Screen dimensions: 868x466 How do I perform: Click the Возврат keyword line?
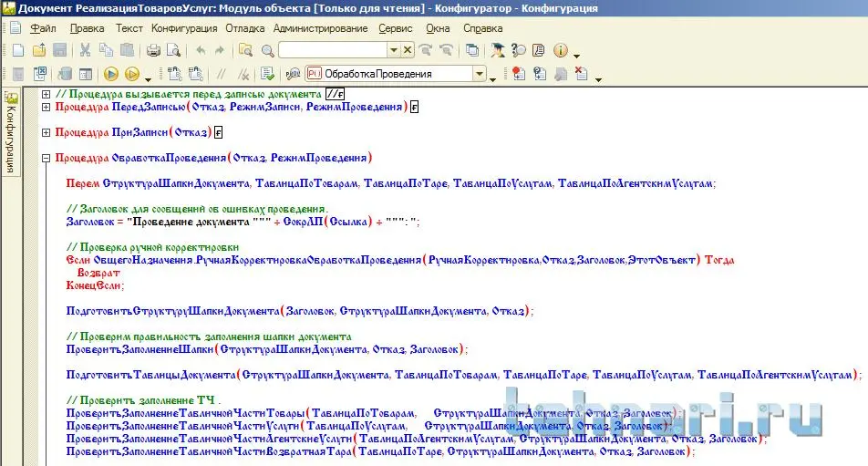[98, 273]
